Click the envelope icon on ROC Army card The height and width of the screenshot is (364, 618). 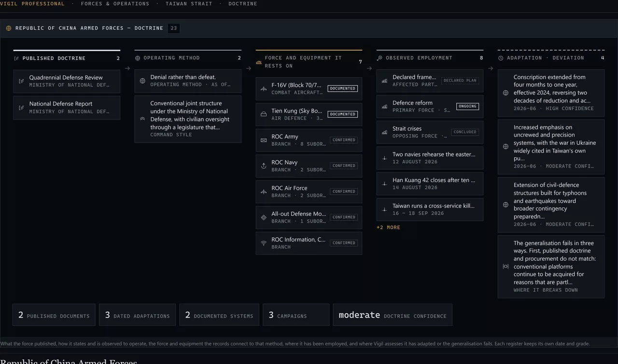point(264,140)
